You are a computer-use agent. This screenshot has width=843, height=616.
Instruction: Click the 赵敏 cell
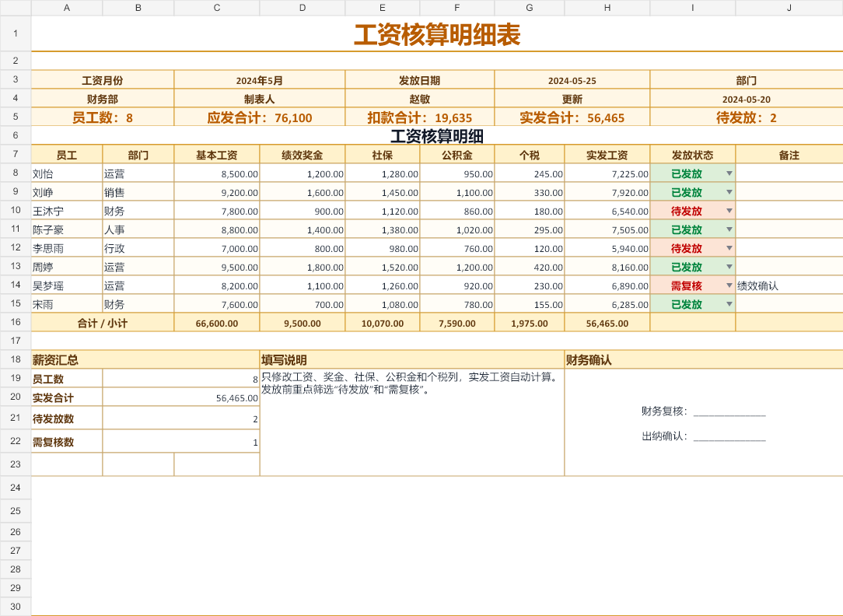tap(419, 99)
